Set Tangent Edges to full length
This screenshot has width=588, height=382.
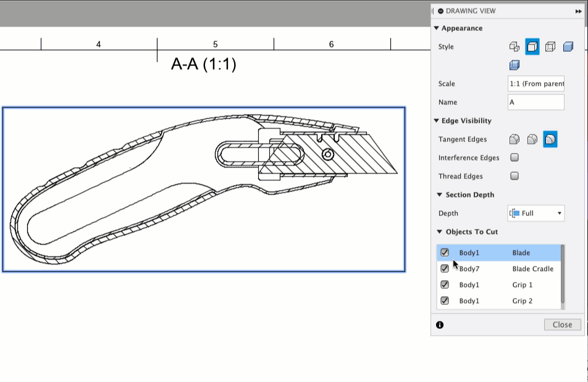point(514,139)
